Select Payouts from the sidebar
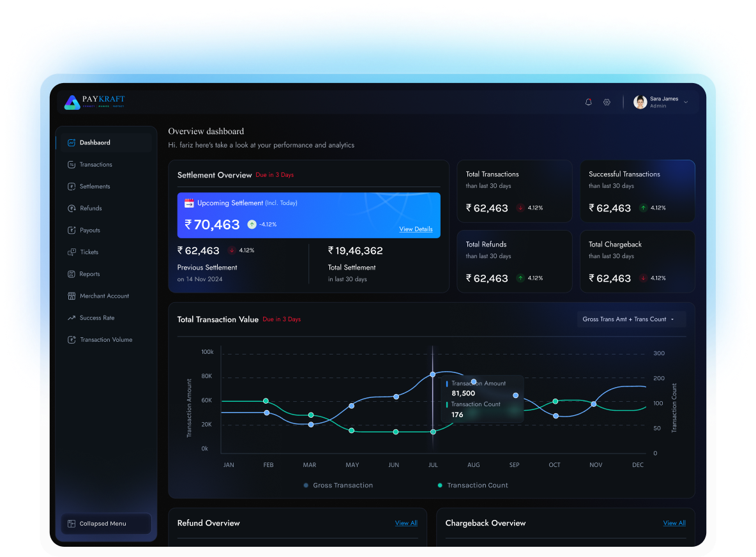 90,231
